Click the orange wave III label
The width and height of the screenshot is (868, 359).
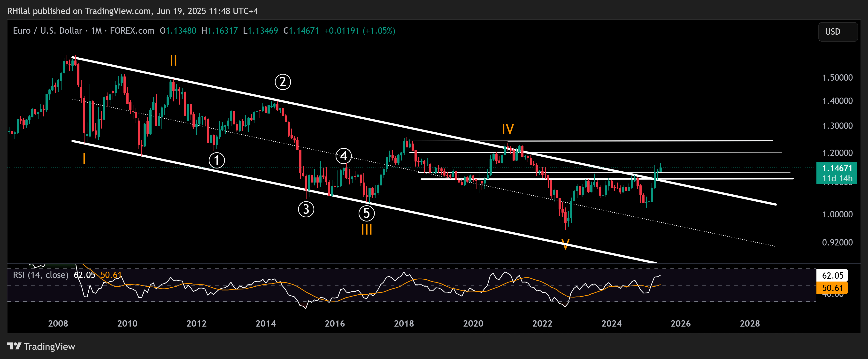367,230
